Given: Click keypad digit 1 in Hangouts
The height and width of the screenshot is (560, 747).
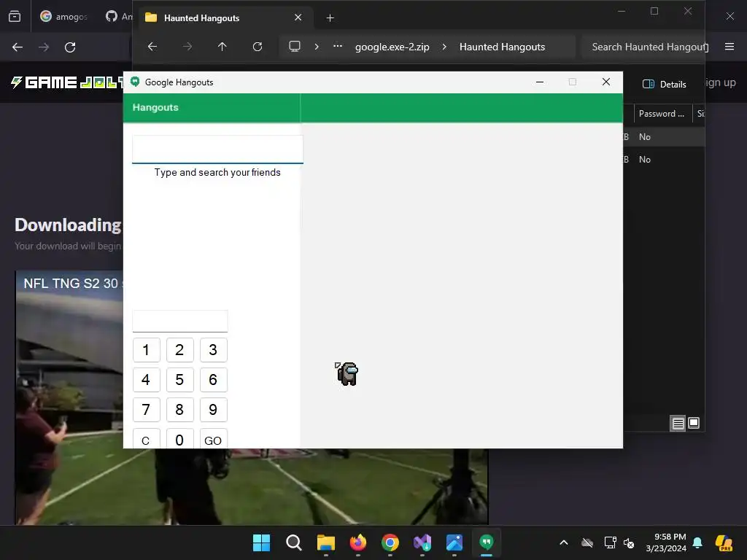Looking at the screenshot, I should [x=146, y=350].
